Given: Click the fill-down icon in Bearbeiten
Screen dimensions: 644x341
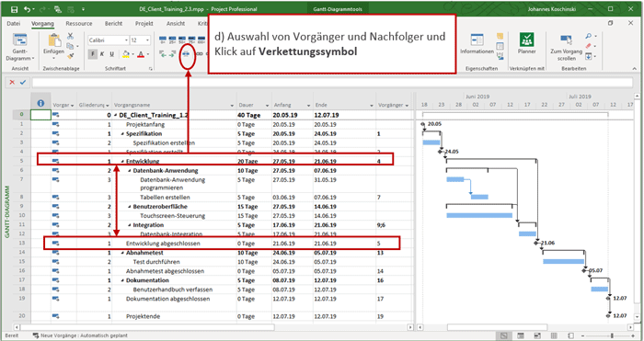Looking at the screenshot, I should click(589, 56).
